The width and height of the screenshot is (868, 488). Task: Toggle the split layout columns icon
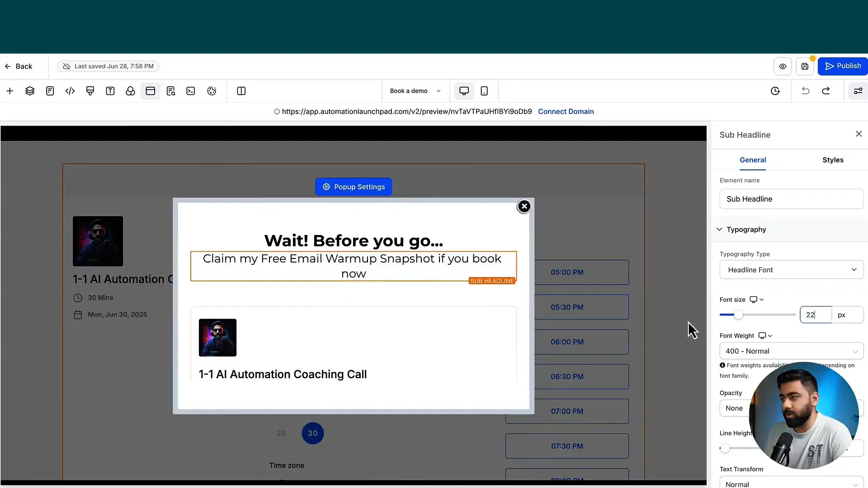point(241,91)
